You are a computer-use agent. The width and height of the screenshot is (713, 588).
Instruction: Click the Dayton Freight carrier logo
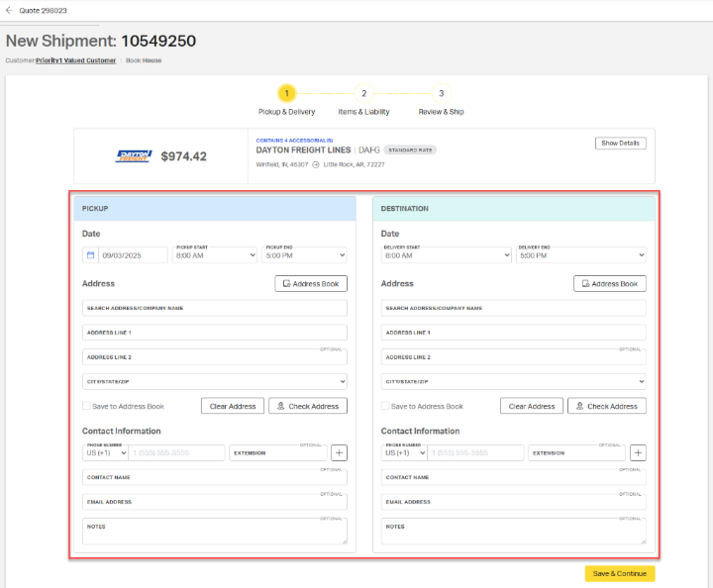(x=134, y=156)
